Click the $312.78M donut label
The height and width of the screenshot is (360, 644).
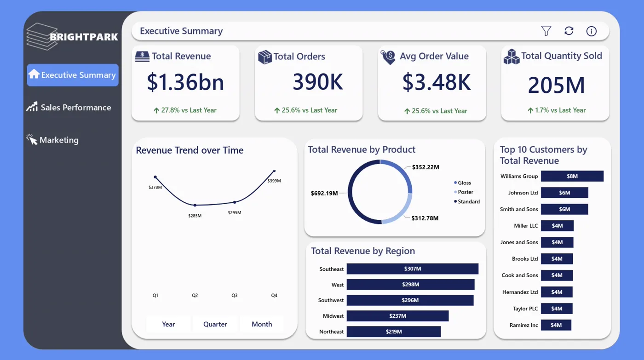coord(425,218)
